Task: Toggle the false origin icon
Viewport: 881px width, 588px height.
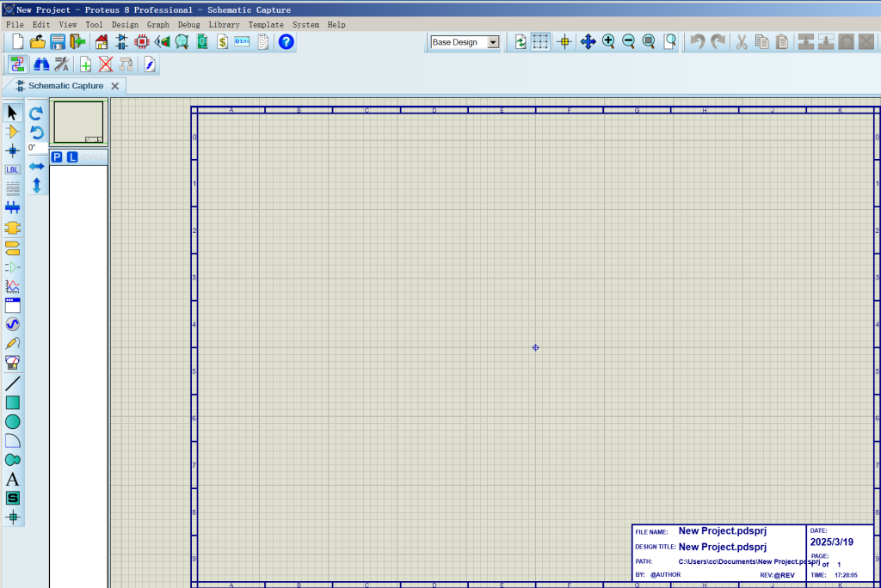Action: pyautogui.click(x=564, y=41)
